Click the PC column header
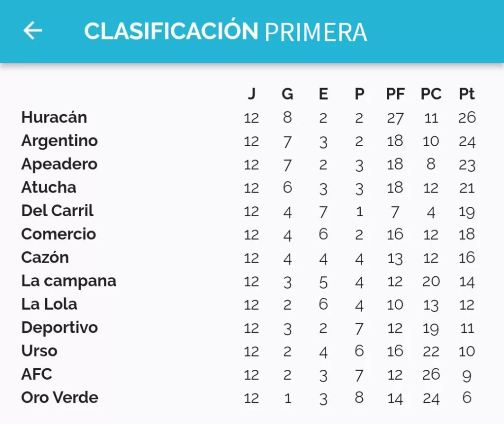The image size is (504, 424). (431, 94)
